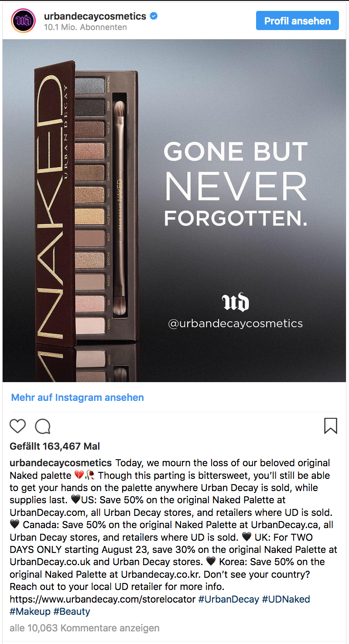The height and width of the screenshot is (644, 349).
Task: Open urbandecaycosmetics username in header
Action: pos(95,17)
